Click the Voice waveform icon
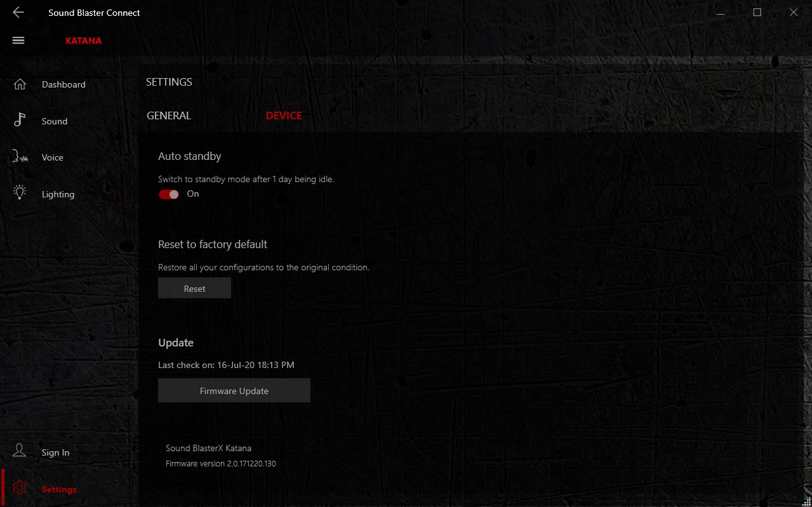 coord(20,157)
